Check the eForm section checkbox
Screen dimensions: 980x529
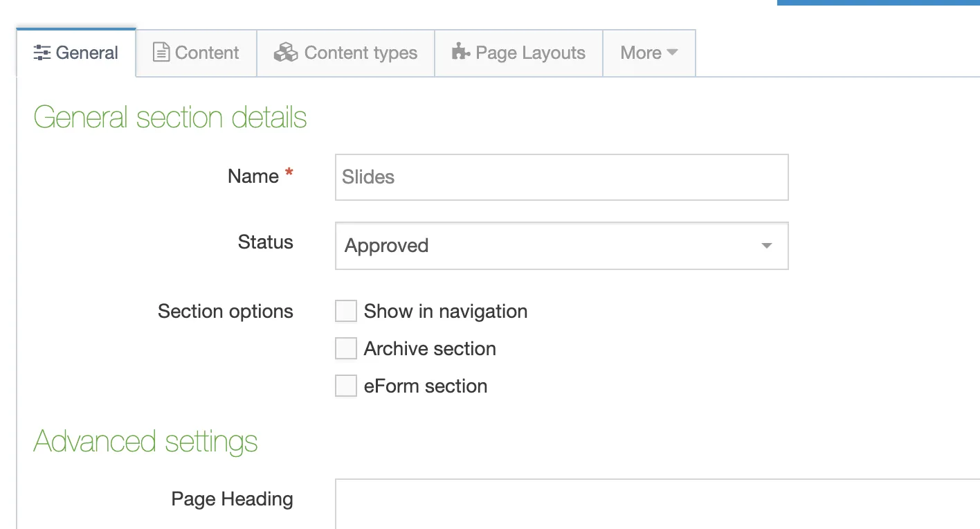[x=346, y=386]
